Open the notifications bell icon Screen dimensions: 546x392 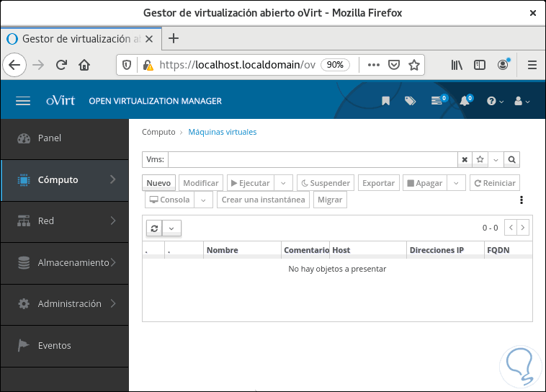coord(466,100)
